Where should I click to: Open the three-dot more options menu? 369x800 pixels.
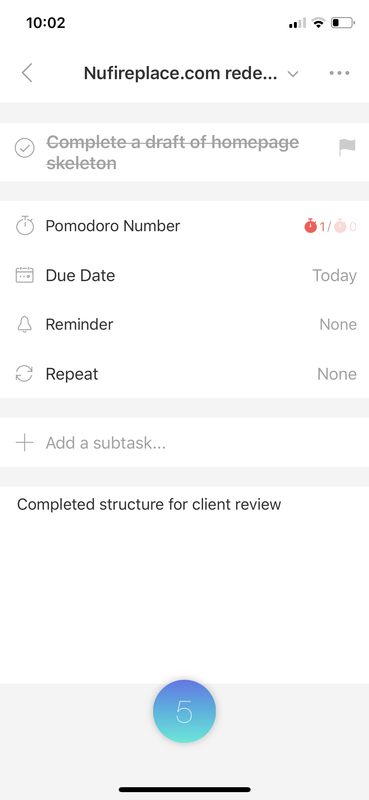coord(339,73)
